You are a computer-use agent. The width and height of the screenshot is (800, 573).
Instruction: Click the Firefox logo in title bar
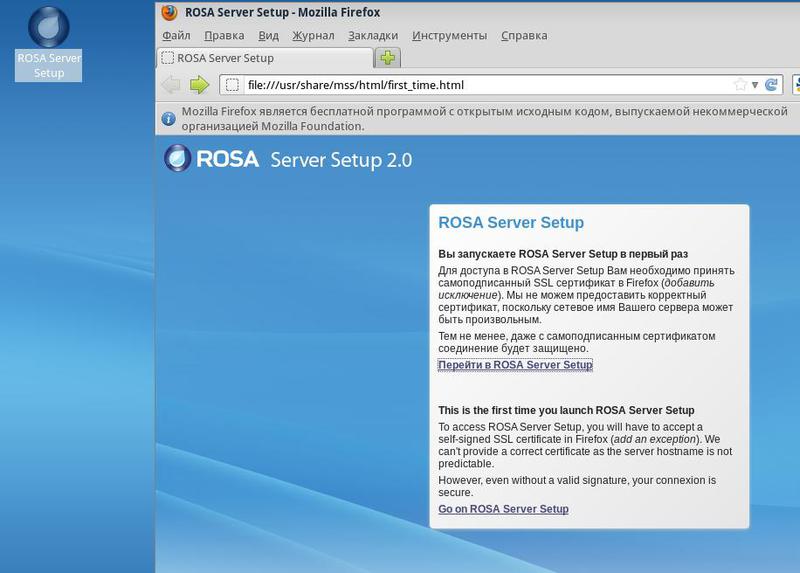(170, 12)
